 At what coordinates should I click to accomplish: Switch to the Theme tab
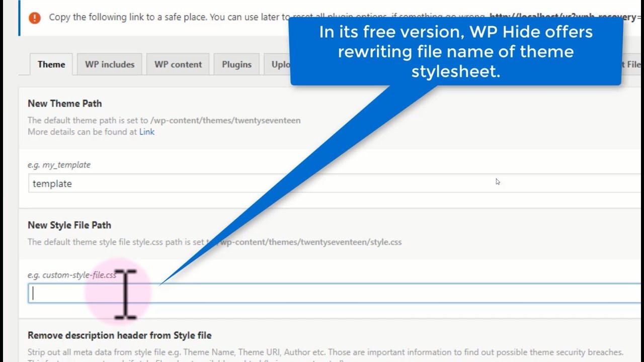click(x=51, y=64)
